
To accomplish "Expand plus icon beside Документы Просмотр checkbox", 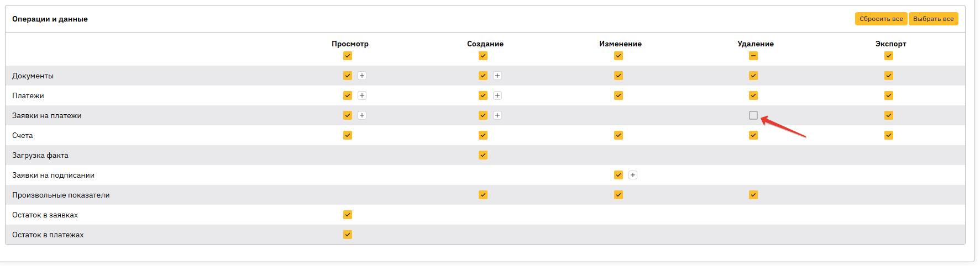I will (362, 76).
